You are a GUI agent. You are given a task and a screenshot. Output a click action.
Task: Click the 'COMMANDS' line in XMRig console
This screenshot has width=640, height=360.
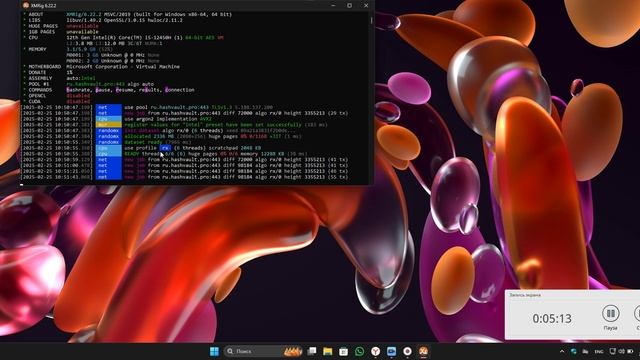[109, 90]
